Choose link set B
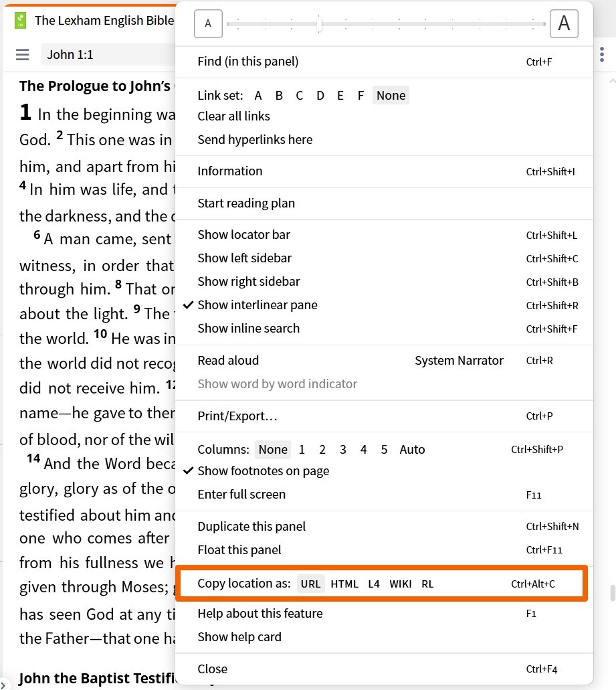This screenshot has height=690, width=616. (279, 96)
